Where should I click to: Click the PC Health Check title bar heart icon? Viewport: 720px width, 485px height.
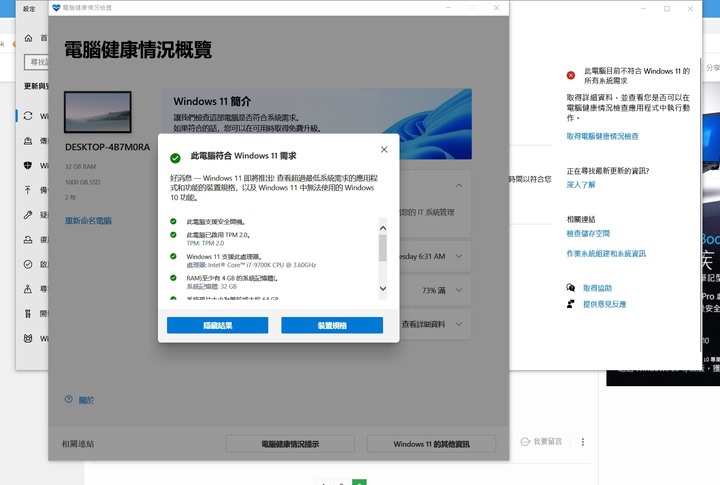[x=56, y=8]
